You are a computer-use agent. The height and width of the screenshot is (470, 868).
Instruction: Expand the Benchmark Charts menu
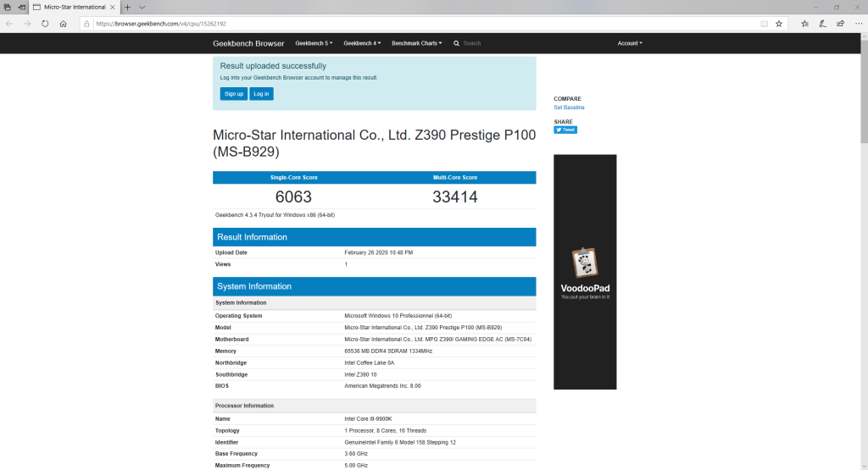[417, 43]
